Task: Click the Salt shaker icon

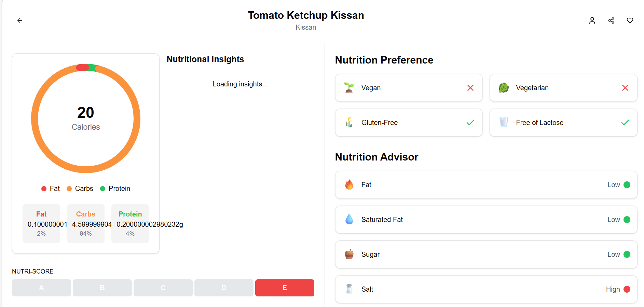Action: coord(349,289)
